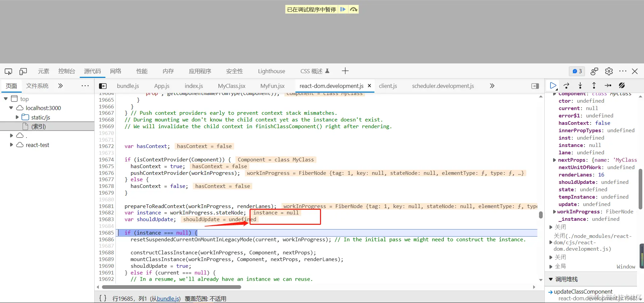Step out of current function
The image size is (644, 303).
click(x=594, y=86)
